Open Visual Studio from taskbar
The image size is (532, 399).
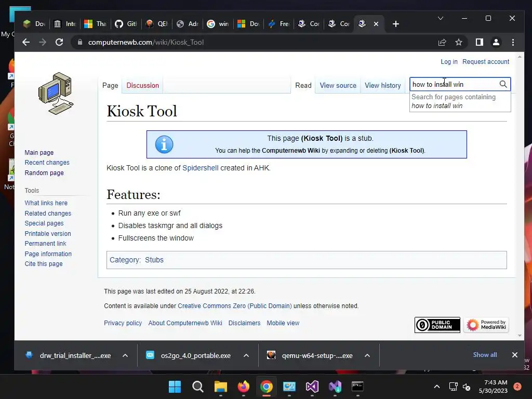click(312, 387)
